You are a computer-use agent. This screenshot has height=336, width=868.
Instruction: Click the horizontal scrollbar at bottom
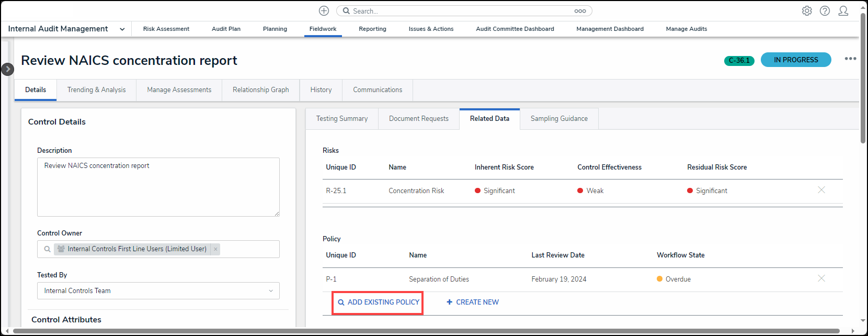tap(426, 331)
